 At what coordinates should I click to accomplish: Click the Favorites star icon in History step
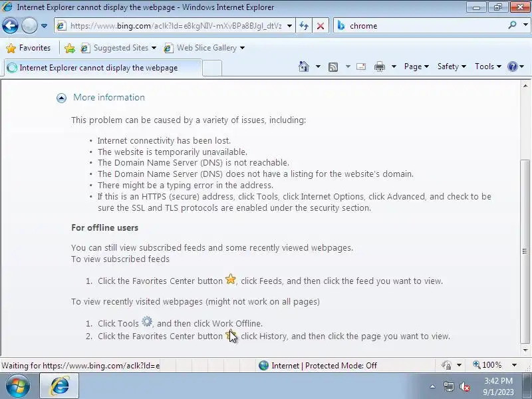point(231,335)
